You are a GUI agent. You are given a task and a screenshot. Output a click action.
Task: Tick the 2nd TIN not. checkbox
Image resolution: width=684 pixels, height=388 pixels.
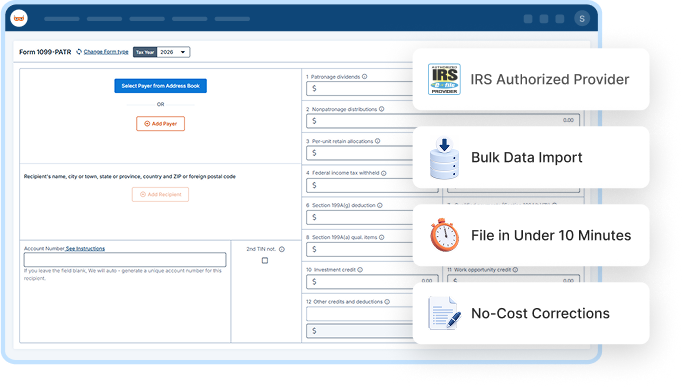pos(265,261)
